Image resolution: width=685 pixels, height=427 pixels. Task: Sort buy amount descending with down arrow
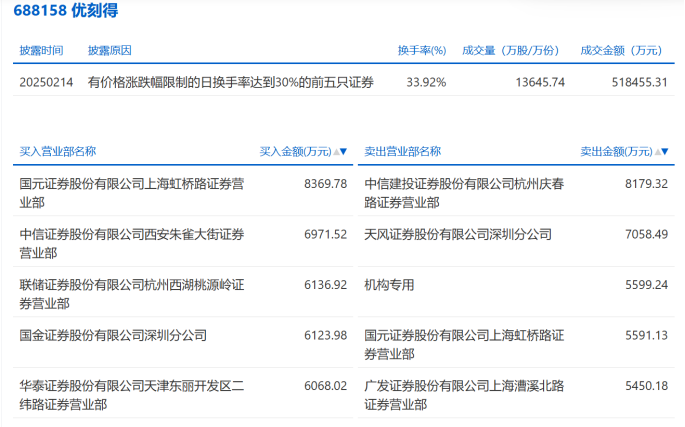pyautogui.click(x=343, y=152)
